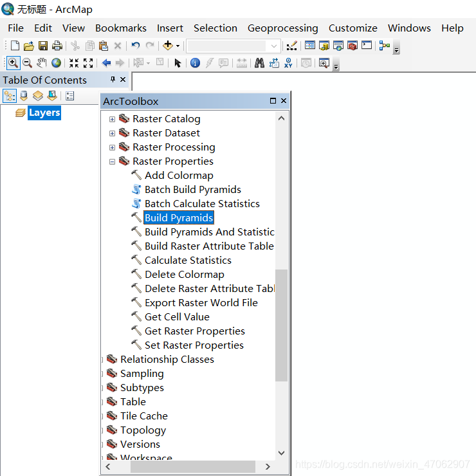
Task: Expand the Raster Dataset toolset
Action: (113, 134)
